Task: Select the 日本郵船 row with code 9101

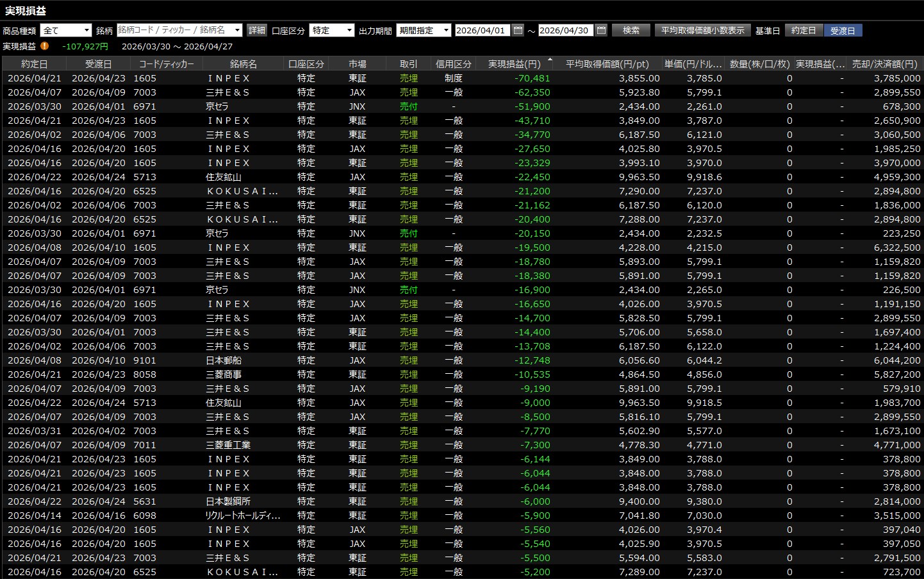Action: pyautogui.click(x=463, y=360)
